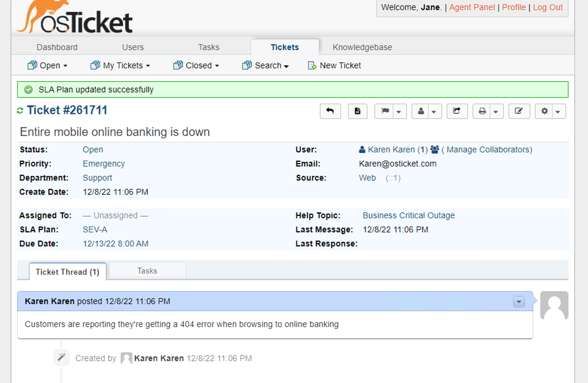Print the ticket using the printer icon
Screen dimensions: 588x383
(482, 111)
